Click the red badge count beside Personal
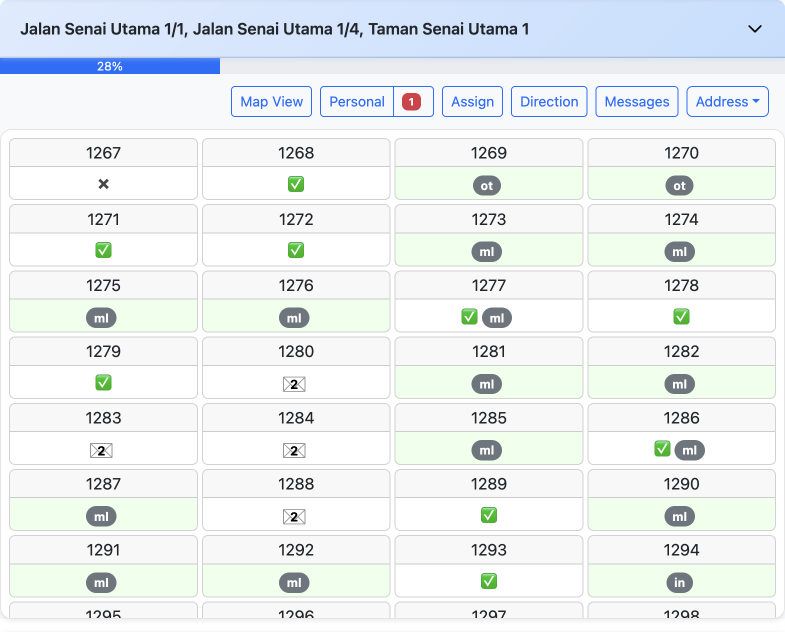785x632 pixels. pyautogui.click(x=411, y=102)
